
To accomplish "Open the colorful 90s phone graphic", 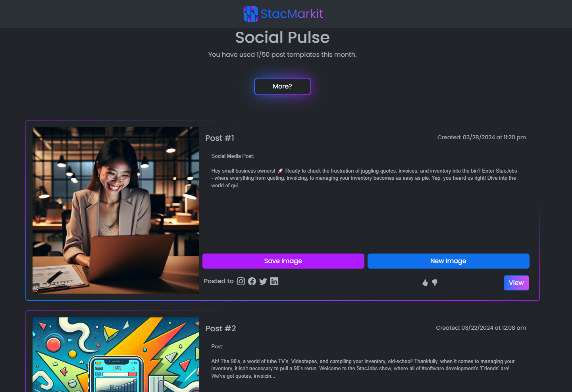I will point(116,355).
